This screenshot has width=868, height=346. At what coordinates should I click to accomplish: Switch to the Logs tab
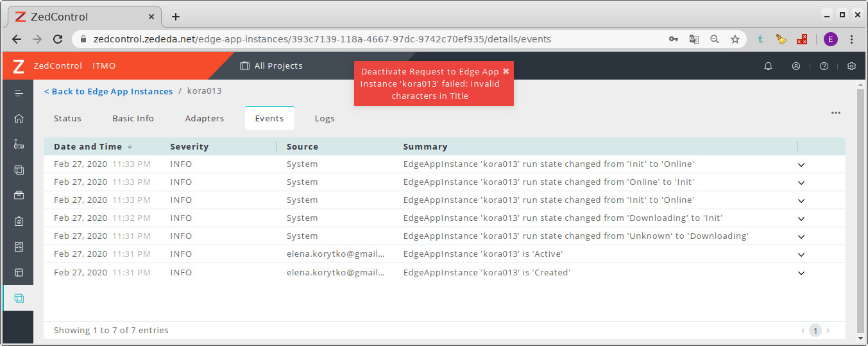(325, 118)
